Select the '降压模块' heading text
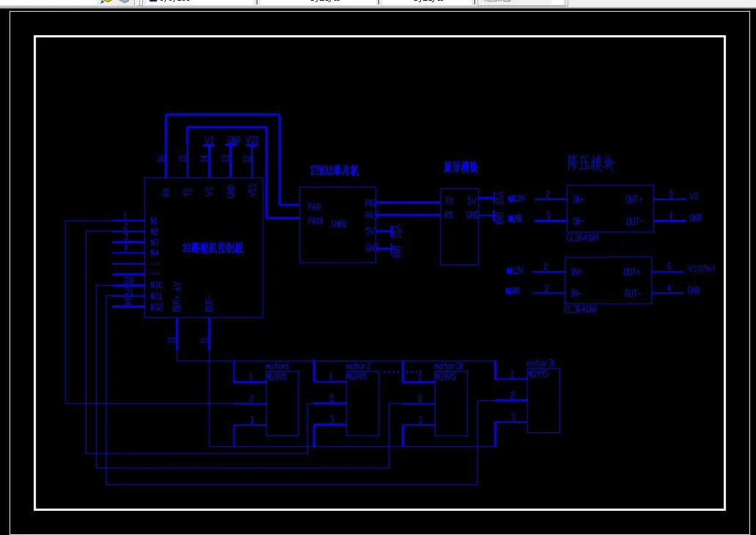 [x=590, y=163]
